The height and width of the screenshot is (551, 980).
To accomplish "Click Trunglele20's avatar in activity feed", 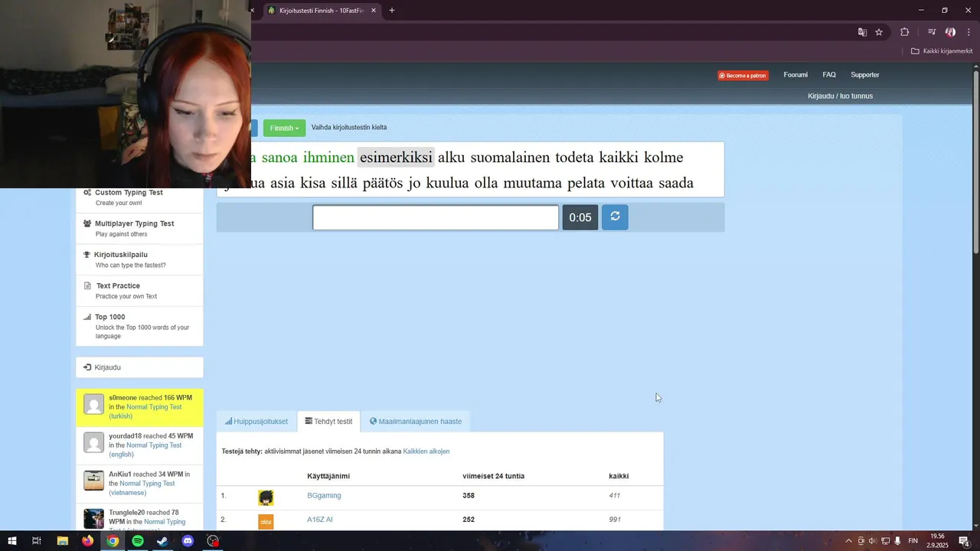I will [x=93, y=518].
